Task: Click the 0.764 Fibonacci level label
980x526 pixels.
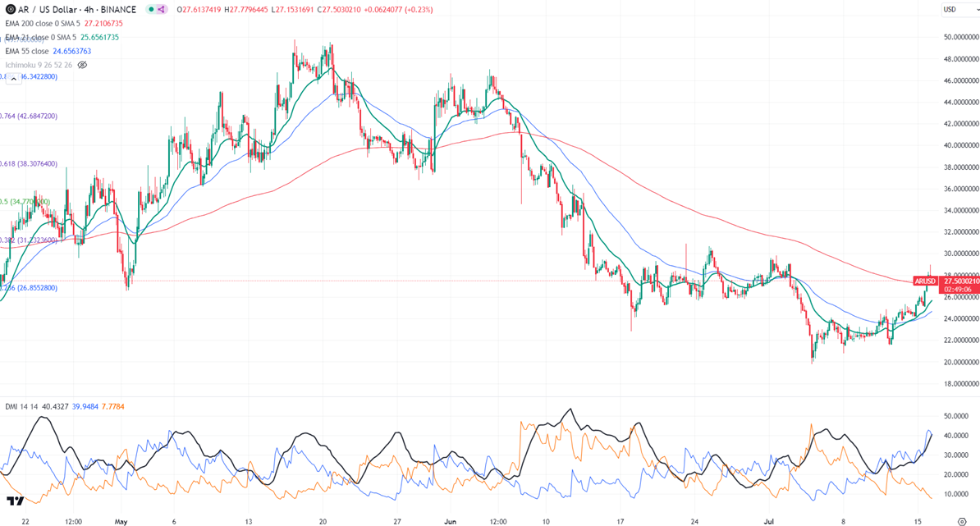Action: click(x=29, y=117)
